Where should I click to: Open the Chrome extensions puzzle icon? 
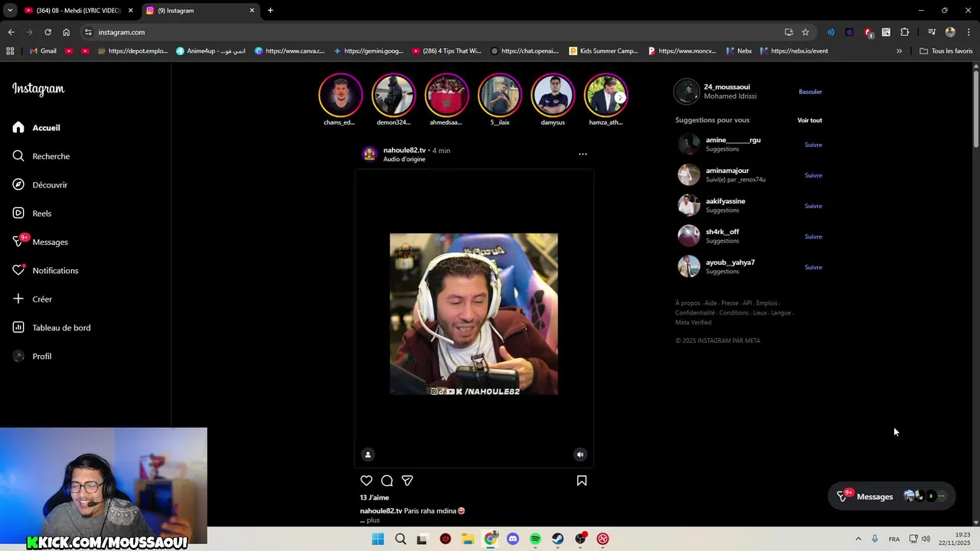[904, 32]
